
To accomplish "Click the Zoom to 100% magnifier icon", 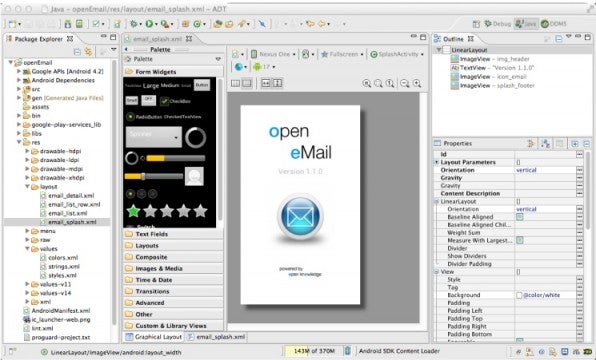I will coord(390,83).
